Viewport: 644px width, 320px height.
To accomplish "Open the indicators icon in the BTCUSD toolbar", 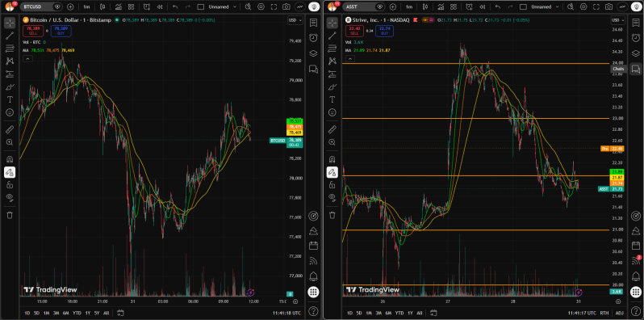I will (119, 6).
